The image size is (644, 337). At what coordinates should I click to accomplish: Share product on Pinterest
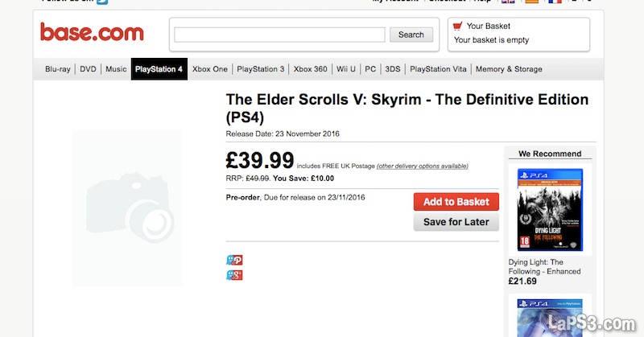tap(234, 260)
